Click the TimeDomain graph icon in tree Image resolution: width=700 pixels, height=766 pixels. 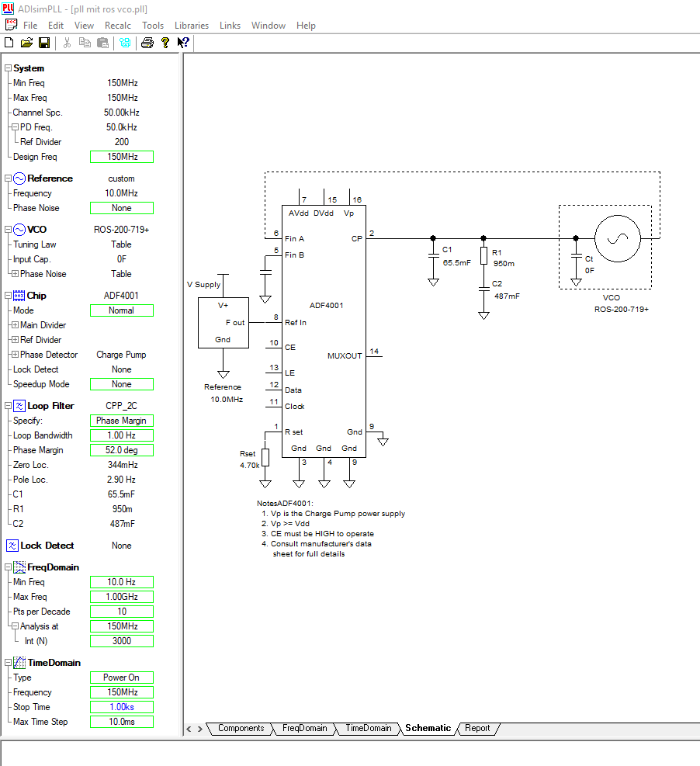click(x=19, y=663)
